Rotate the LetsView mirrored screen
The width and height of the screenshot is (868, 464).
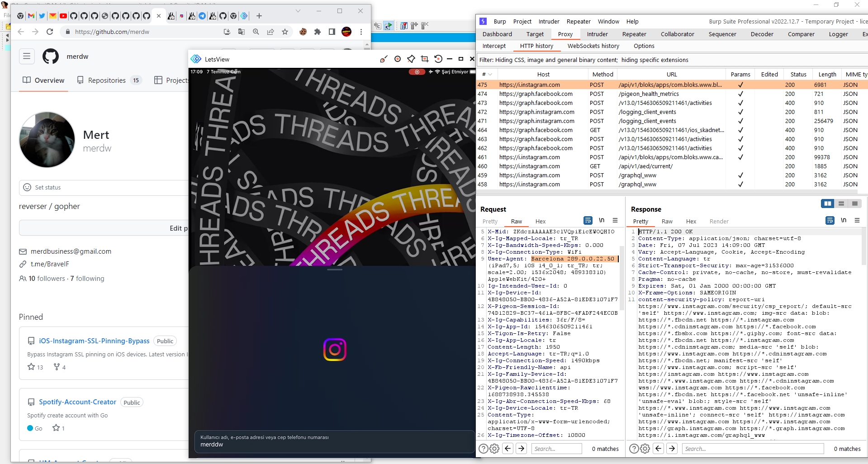pyautogui.click(x=438, y=59)
